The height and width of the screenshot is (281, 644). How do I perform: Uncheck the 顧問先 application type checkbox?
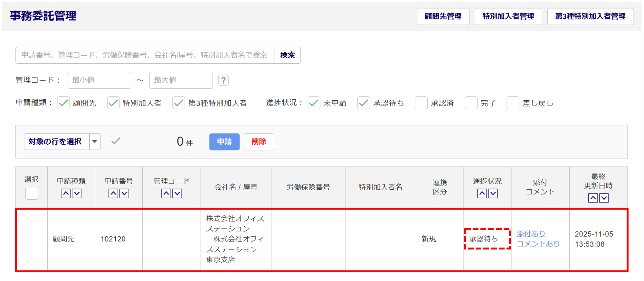coord(63,103)
